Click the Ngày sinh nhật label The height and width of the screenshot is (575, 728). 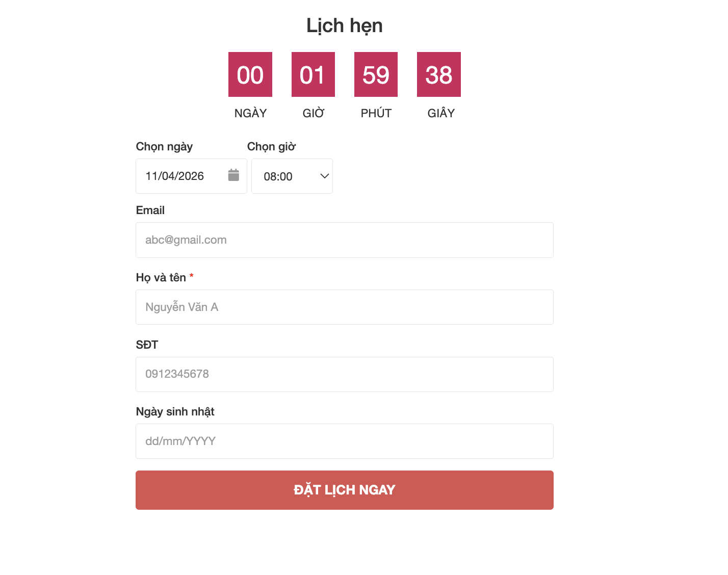coord(175,412)
